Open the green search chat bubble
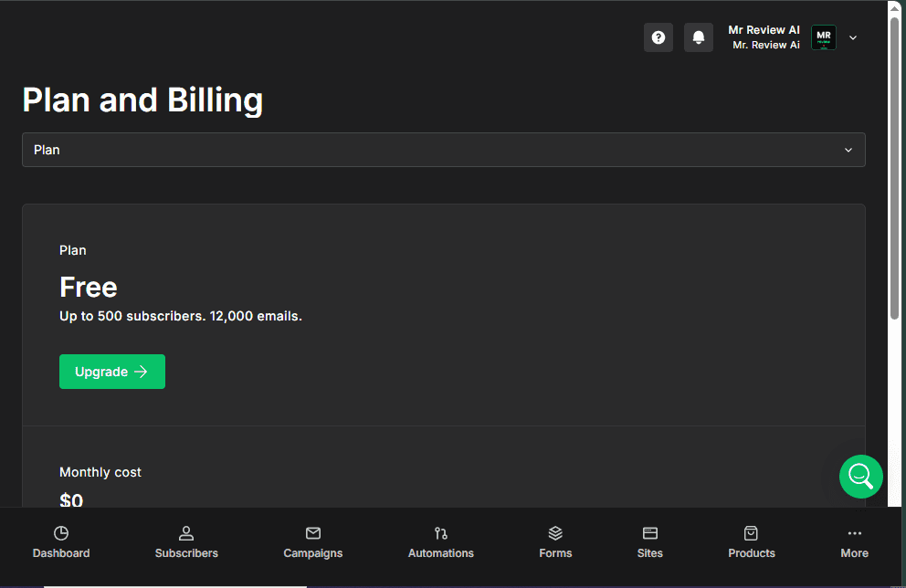Screen dimensions: 906x588 (x=861, y=477)
